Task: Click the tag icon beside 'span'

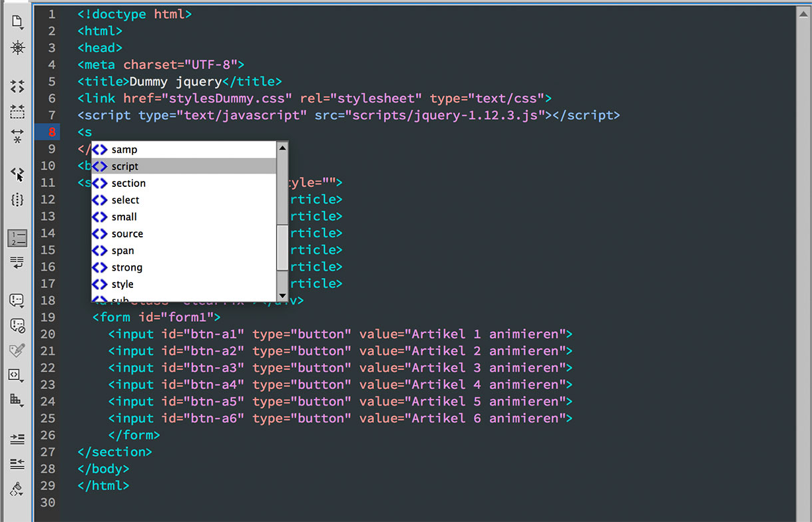Action: (x=100, y=251)
